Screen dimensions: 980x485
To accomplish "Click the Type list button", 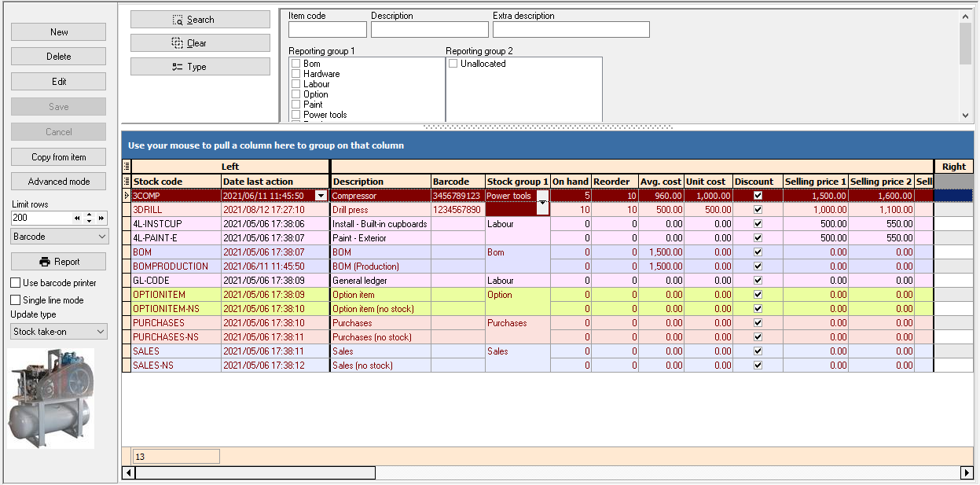I will (x=200, y=67).
